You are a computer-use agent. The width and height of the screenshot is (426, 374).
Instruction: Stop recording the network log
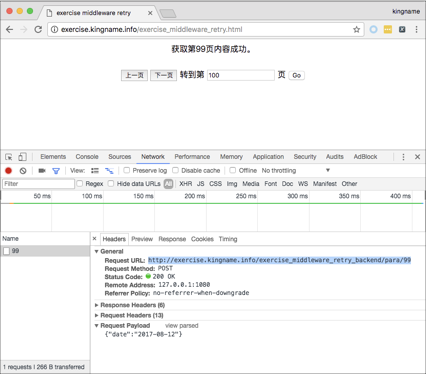(8, 171)
